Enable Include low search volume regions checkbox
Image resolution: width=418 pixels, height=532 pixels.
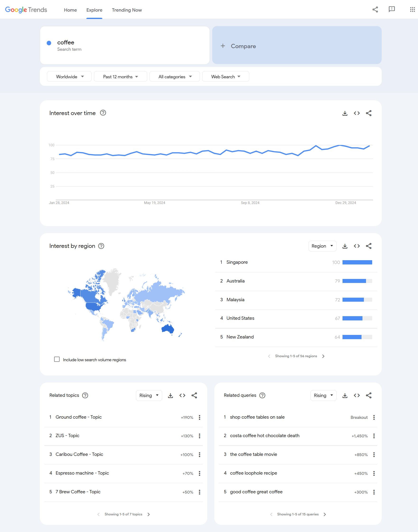point(57,359)
